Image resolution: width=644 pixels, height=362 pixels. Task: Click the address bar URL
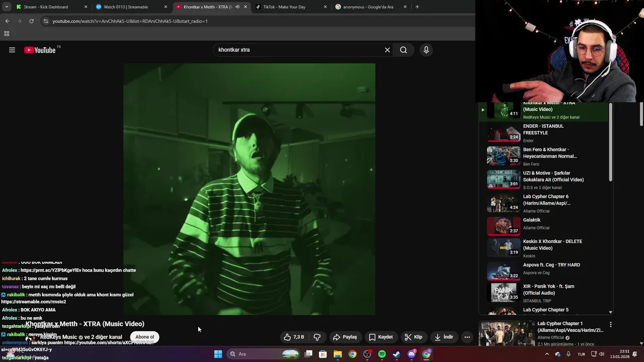[130, 21]
